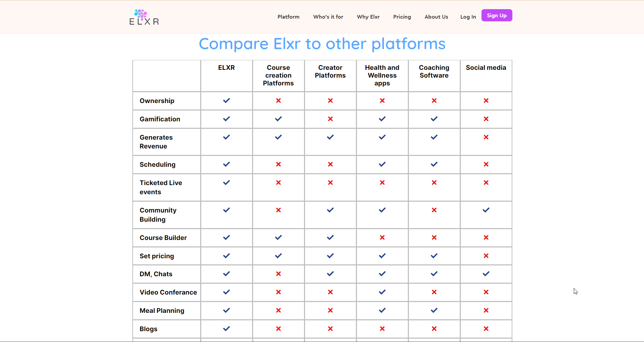This screenshot has height=342, width=644.
Task: Click the Creator Platforms cross in Meal Planning row
Action: coord(330,310)
